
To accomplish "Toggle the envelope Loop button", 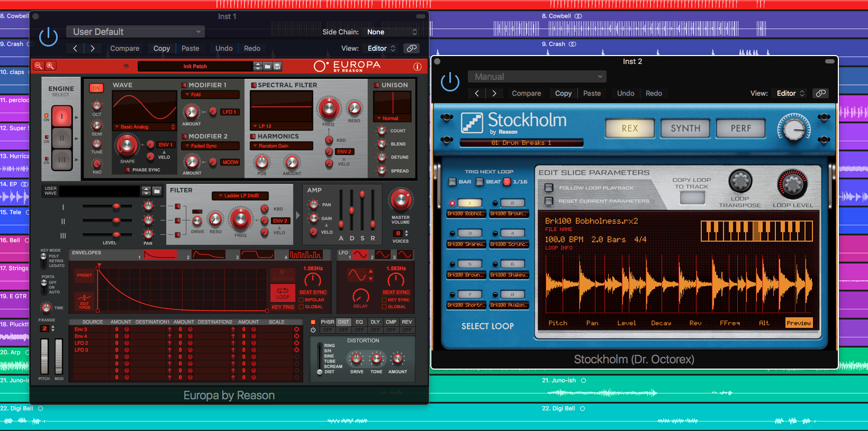I will [283, 293].
